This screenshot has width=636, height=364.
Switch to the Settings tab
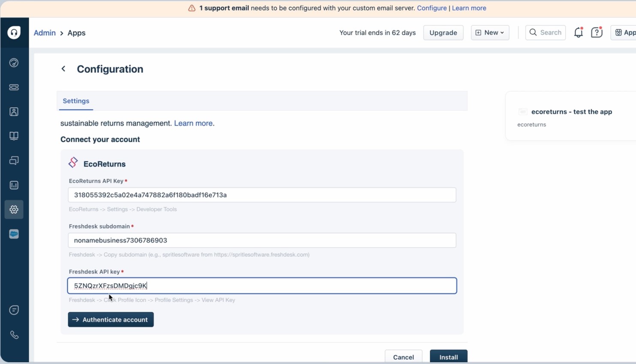pos(76,101)
